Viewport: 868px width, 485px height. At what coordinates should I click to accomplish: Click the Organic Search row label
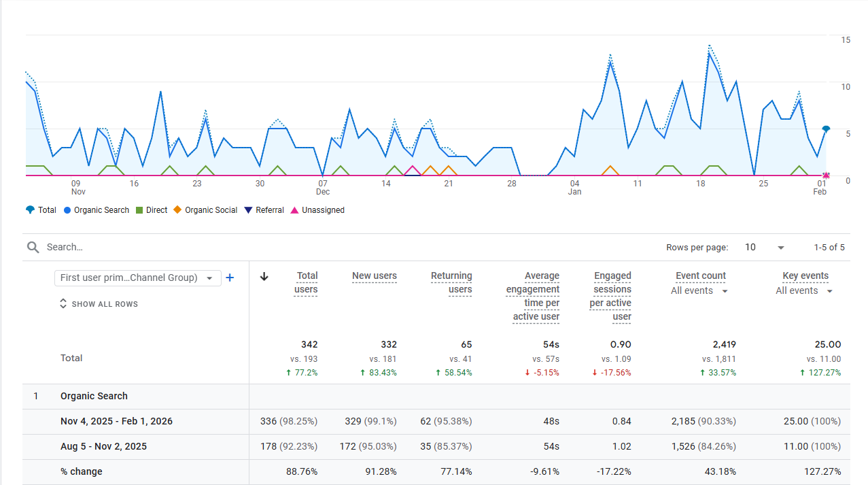94,396
